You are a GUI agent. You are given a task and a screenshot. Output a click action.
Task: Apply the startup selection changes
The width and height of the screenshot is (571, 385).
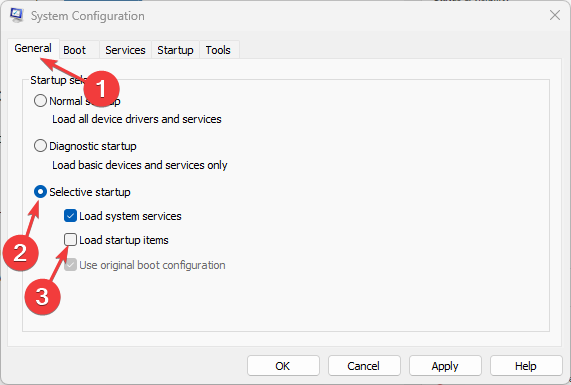coord(445,366)
